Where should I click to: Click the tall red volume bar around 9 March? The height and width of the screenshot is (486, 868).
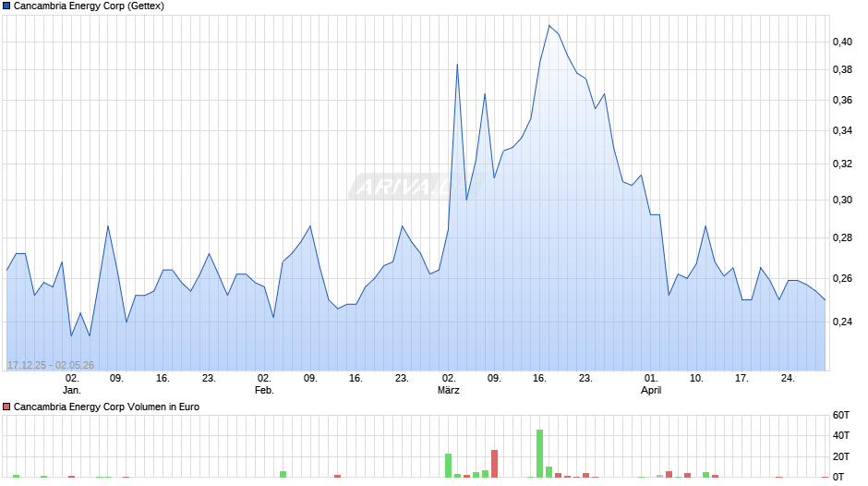tap(494, 463)
